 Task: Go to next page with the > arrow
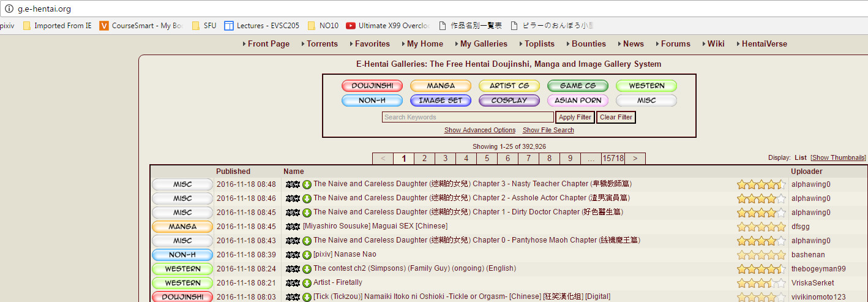pyautogui.click(x=635, y=158)
